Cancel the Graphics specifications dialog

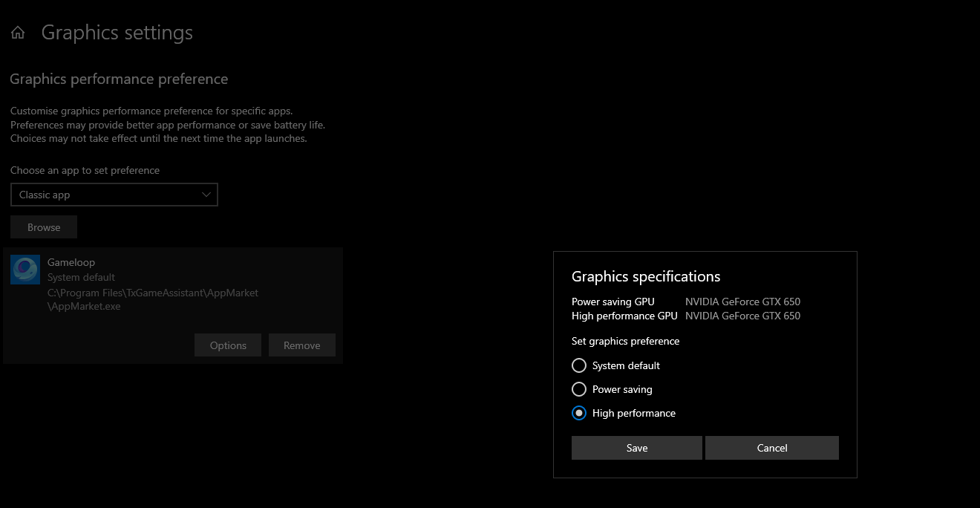(x=772, y=448)
